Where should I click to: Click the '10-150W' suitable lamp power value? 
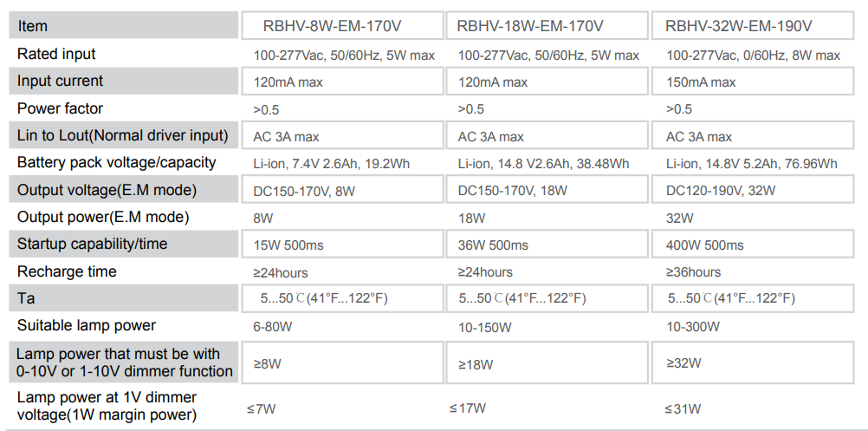(x=484, y=327)
